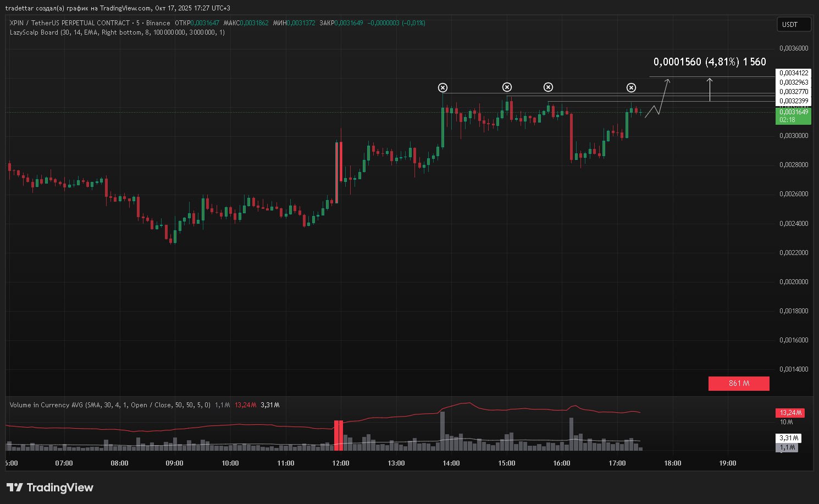This screenshot has width=819, height=504.
Task: Select the zigzag projection arrow drawing
Action: pos(658,103)
